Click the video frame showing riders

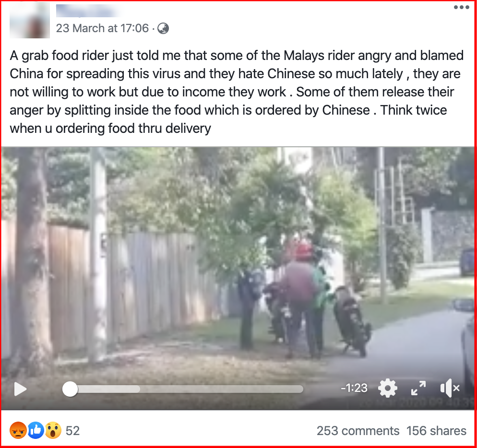pos(238,259)
